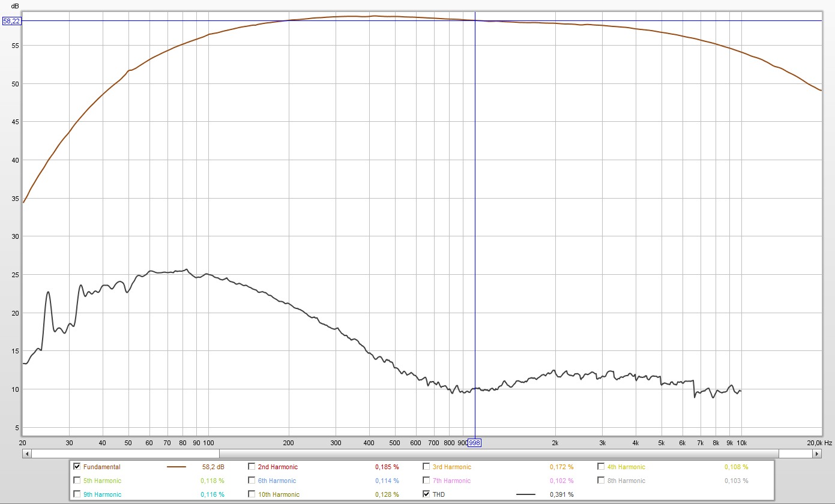Click the right scroll arrow of horizontal scrollbar
Image resolution: width=835 pixels, height=504 pixels.
coord(817,454)
